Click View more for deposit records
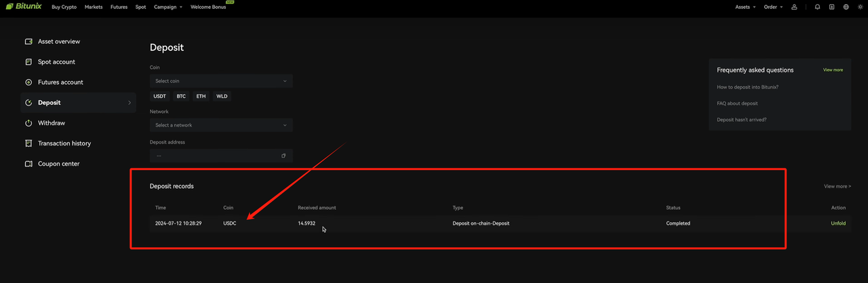The image size is (868, 283). coord(837,186)
